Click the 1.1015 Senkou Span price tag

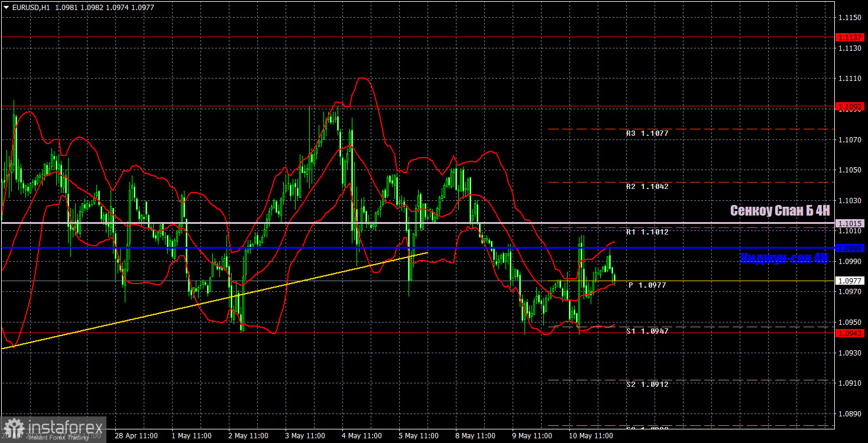[850, 223]
